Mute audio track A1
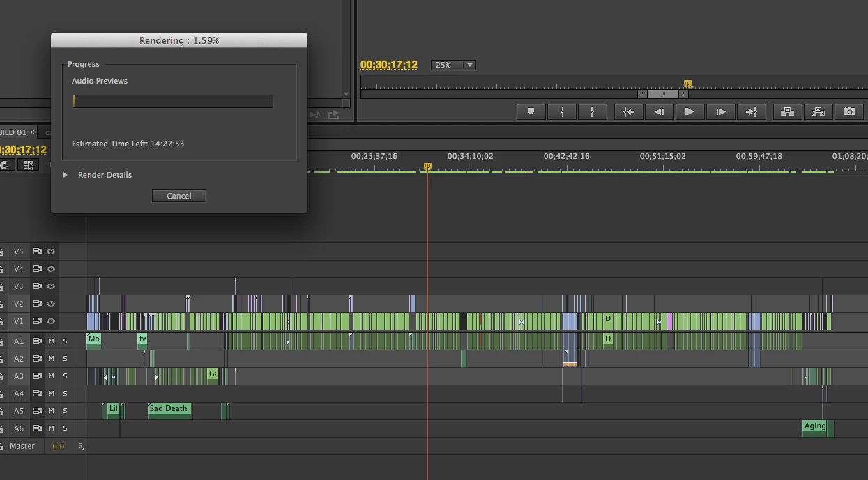The image size is (868, 480). click(x=51, y=341)
